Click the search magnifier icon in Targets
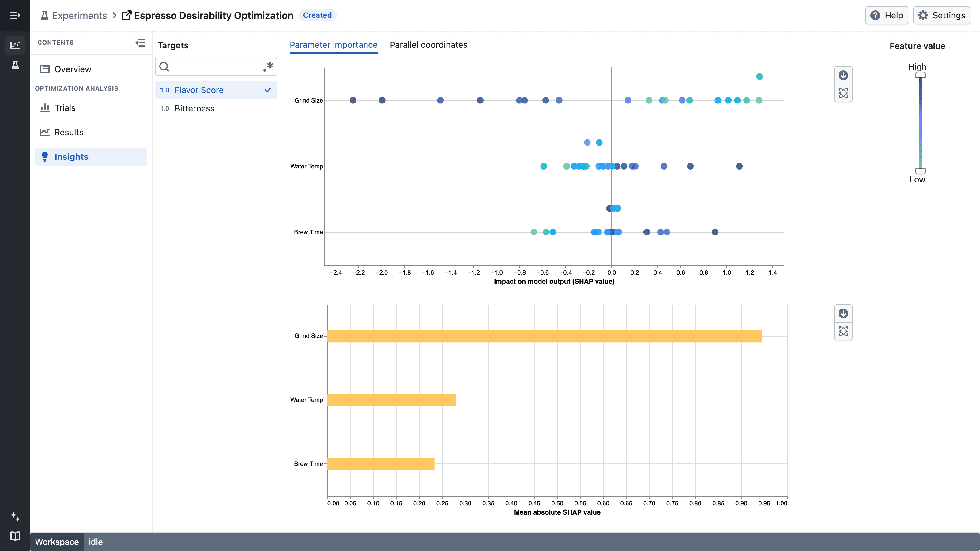Screen dimensions: 980x551 (164, 66)
